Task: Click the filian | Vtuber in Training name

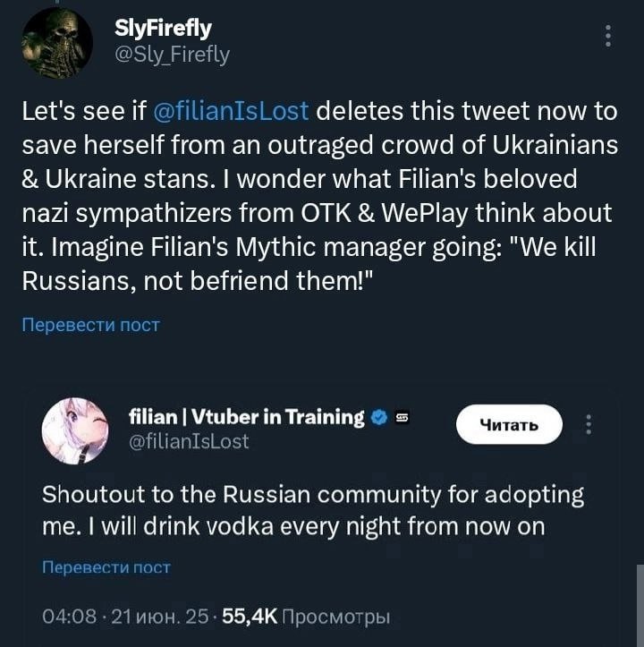Action: [x=247, y=417]
